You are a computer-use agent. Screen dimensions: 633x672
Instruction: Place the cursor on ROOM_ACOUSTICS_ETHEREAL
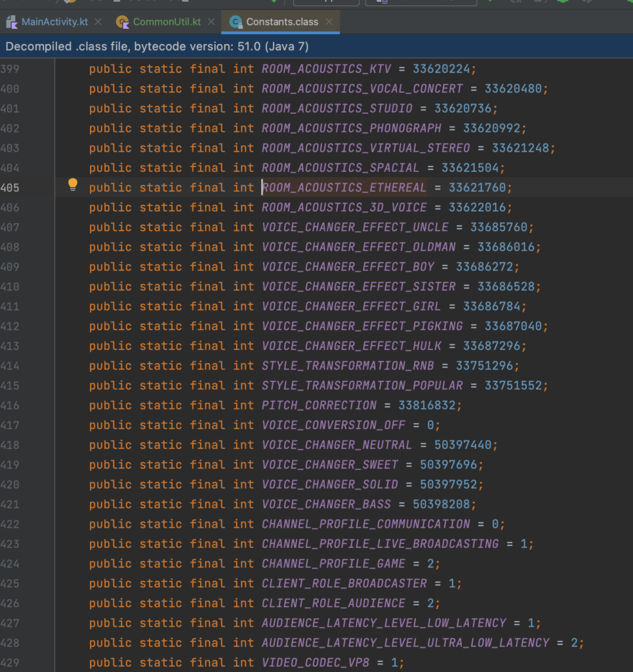click(x=344, y=188)
